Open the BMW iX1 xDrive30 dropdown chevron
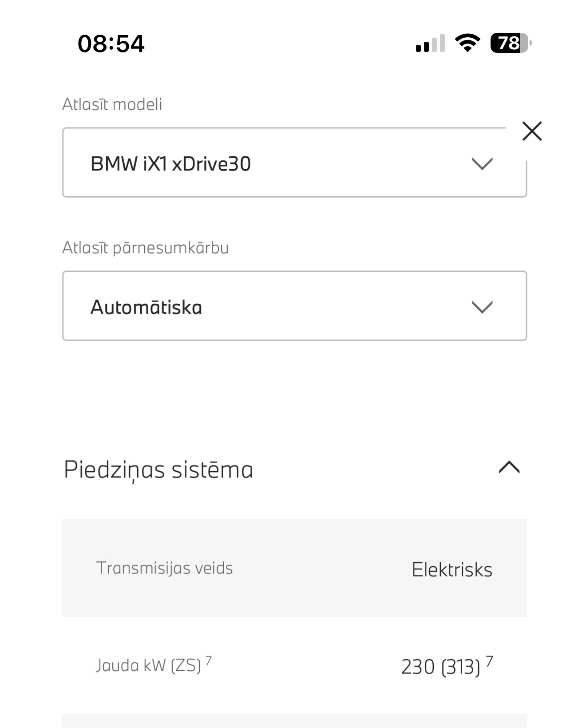 tap(482, 164)
